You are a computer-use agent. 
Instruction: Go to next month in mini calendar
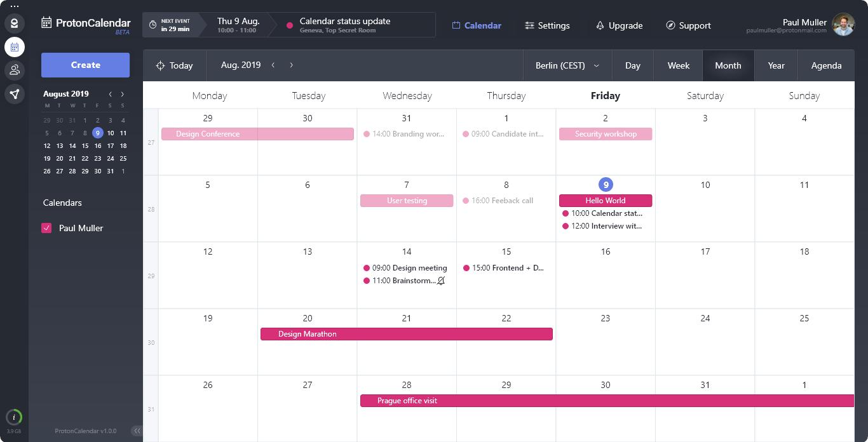pyautogui.click(x=123, y=94)
